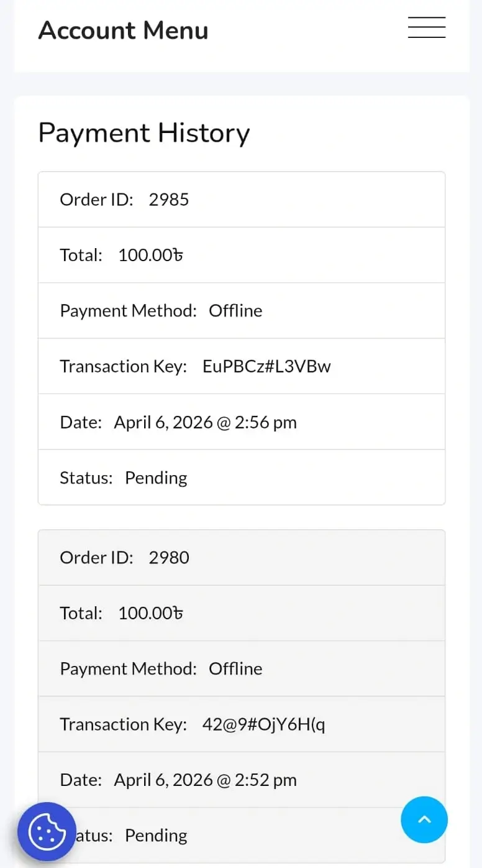
Task: Click transaction key EuPBCz#L3VBw
Action: coord(266,366)
